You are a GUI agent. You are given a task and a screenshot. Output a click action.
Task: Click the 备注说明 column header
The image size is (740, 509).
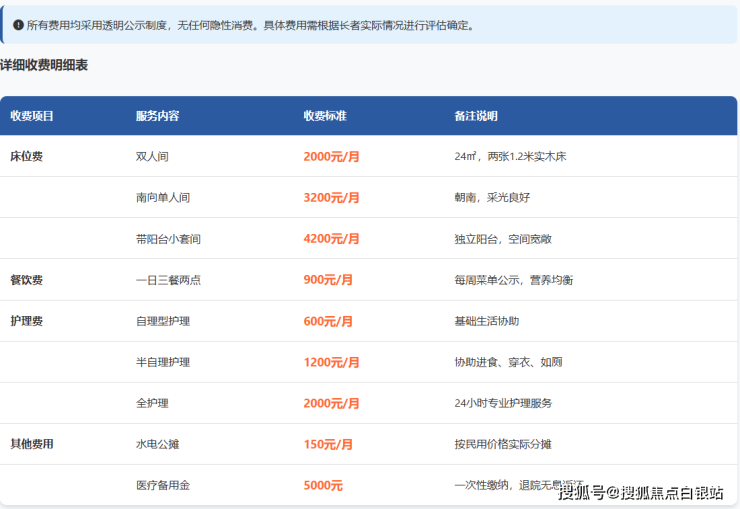(475, 116)
